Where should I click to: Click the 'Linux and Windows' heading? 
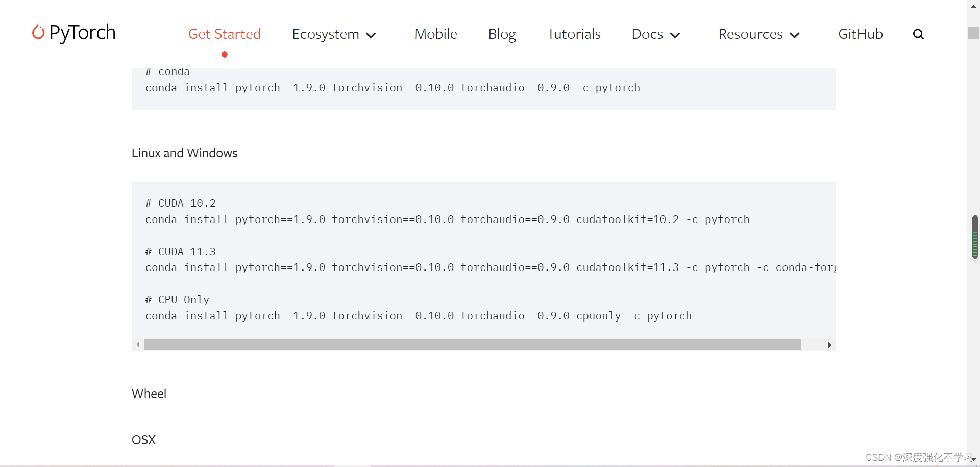click(185, 153)
